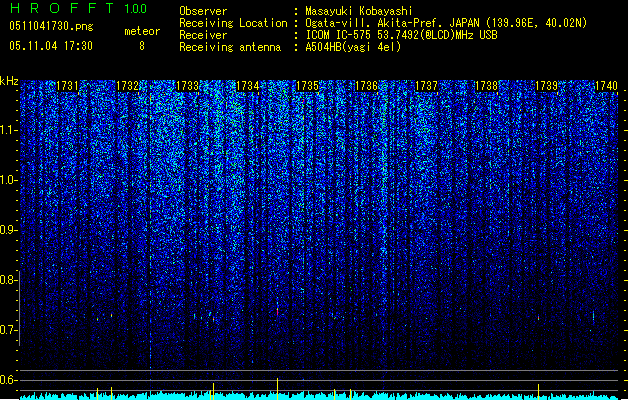The height and width of the screenshot is (400, 629).
Task: Click the 0.7 kHz frequency label
Action: pyautogui.click(x=9, y=330)
